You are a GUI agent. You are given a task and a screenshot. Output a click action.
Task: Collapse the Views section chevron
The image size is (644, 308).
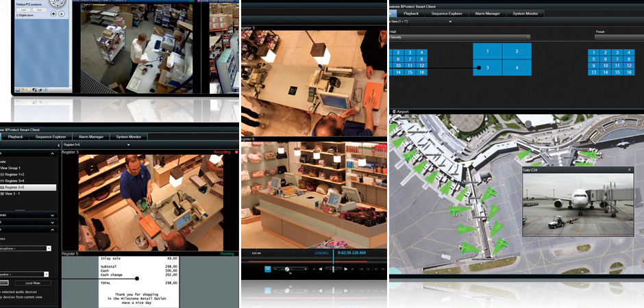pyautogui.click(x=53, y=153)
